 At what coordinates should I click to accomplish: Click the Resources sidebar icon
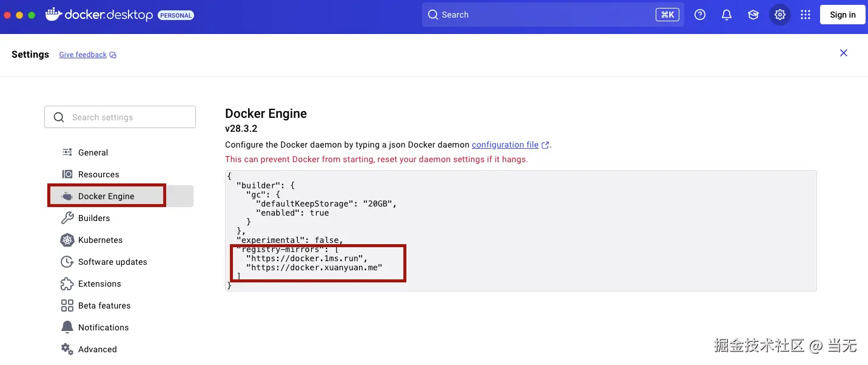click(66, 174)
